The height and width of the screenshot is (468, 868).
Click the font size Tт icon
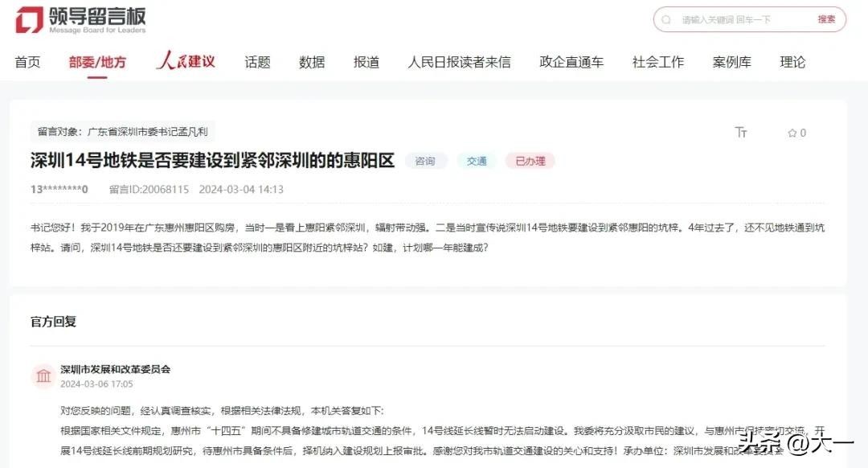tap(741, 133)
